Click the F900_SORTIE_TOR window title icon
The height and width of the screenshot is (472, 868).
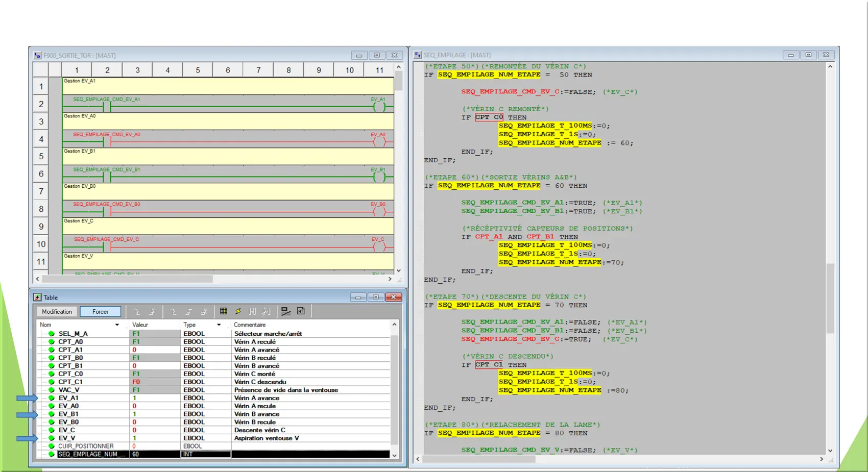pyautogui.click(x=37, y=55)
